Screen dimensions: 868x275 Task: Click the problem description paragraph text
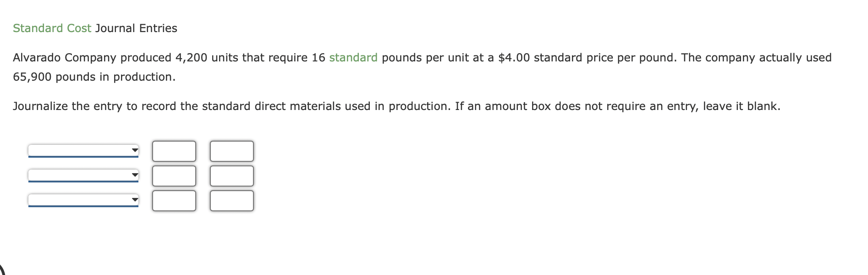(x=412, y=58)
